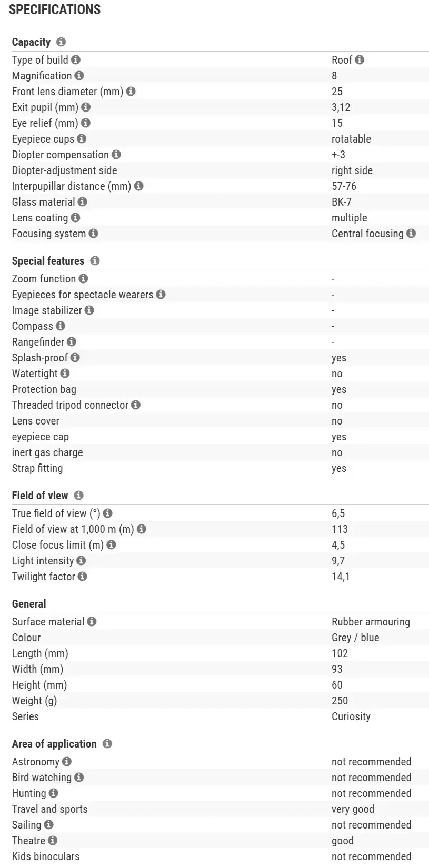Click Image stabilizer info icon
The image size is (429, 868).
coord(89,310)
